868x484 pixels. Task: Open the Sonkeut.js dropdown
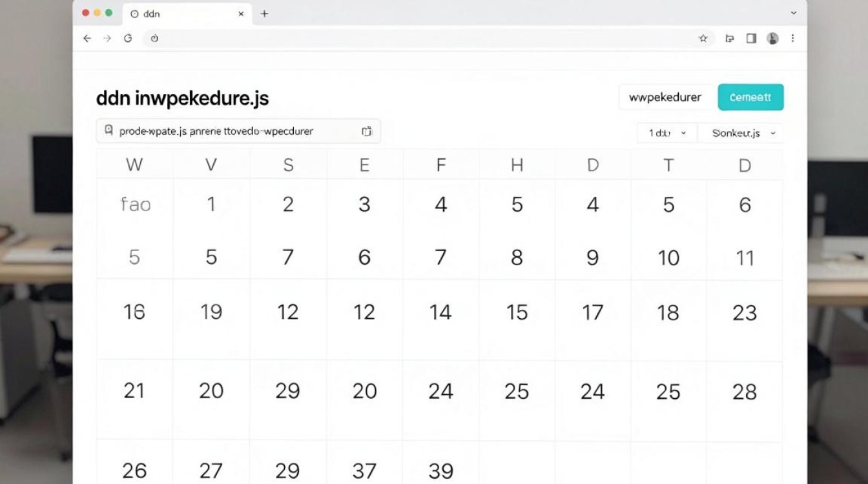pos(741,133)
